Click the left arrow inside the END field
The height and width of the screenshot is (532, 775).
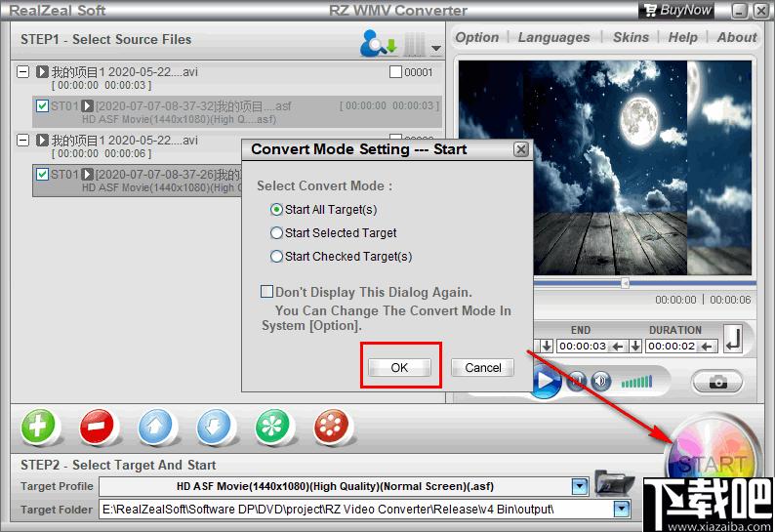[618, 347]
